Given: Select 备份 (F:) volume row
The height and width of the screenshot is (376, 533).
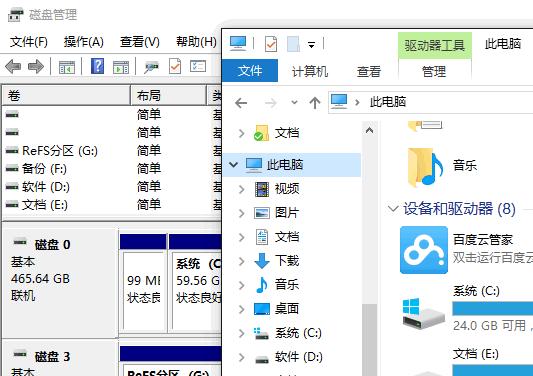Looking at the screenshot, I should (44, 168).
